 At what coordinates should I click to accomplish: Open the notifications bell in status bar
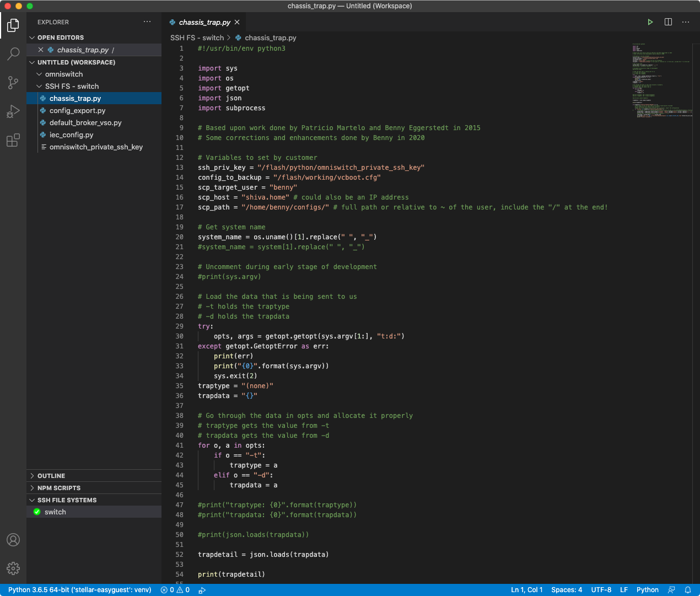coord(688,590)
